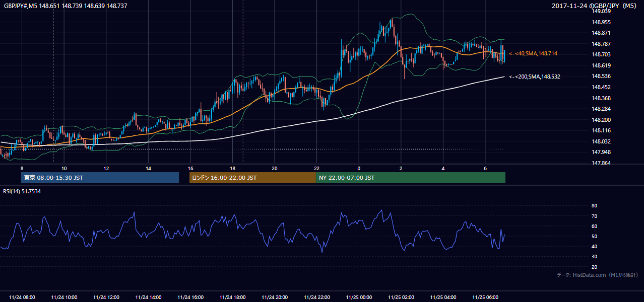Click the hour 12 tick under price chart
Screen dimensions: 644x302
[x=106, y=168]
